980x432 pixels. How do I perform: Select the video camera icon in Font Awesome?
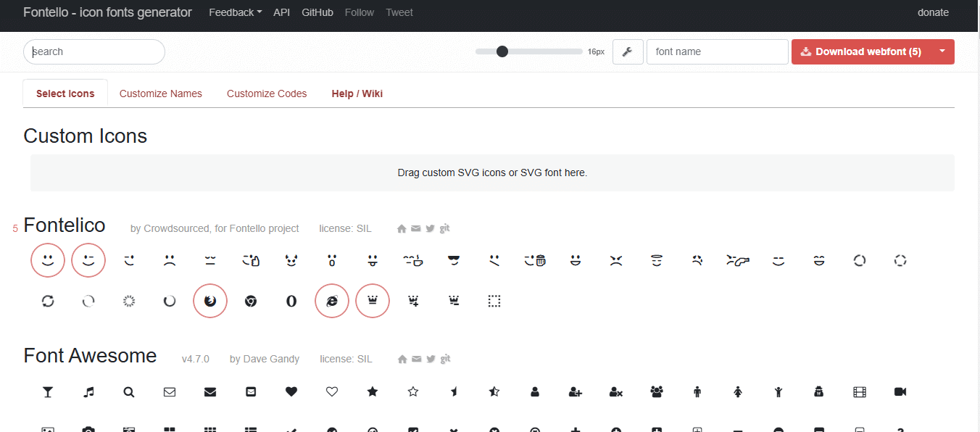(x=900, y=391)
